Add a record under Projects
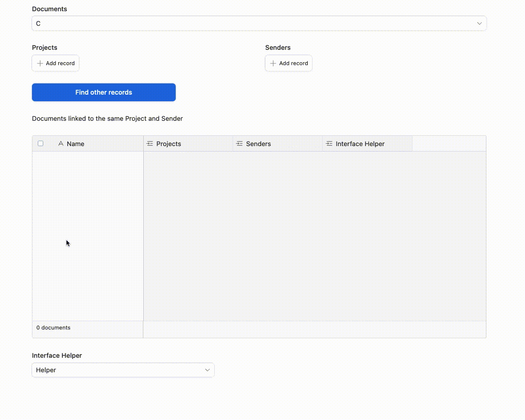The image size is (525, 420). [56, 63]
